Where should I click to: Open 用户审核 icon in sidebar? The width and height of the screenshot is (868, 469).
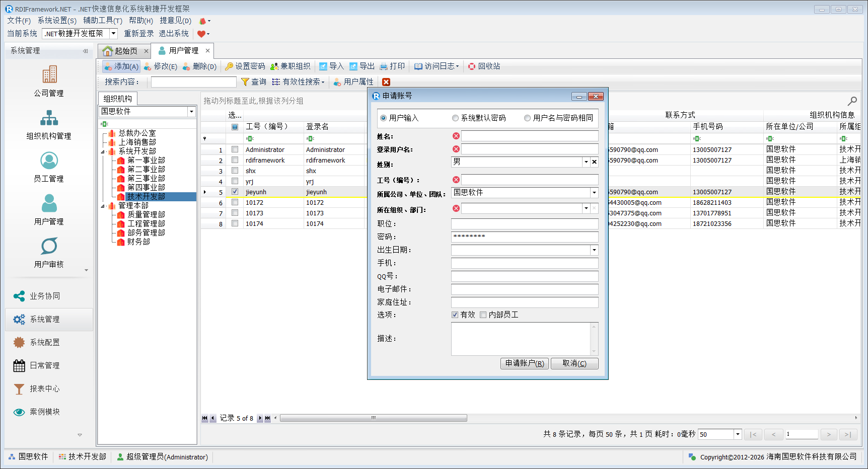49,247
